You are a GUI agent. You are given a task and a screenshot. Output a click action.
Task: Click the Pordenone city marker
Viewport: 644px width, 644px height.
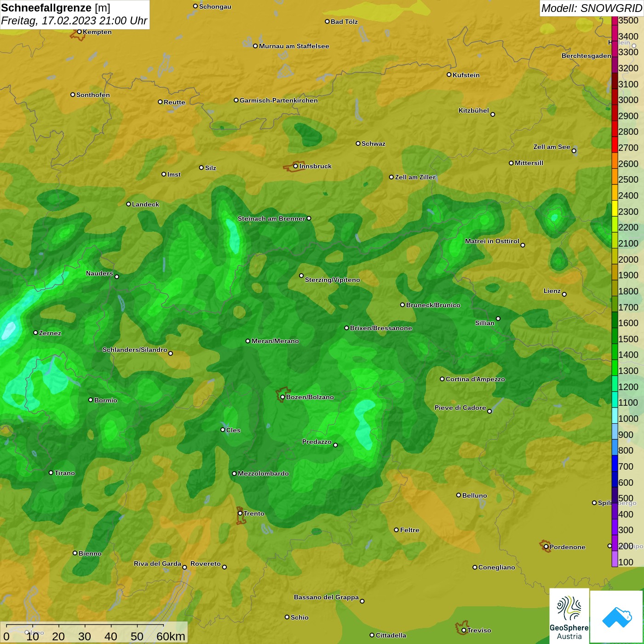(x=546, y=547)
